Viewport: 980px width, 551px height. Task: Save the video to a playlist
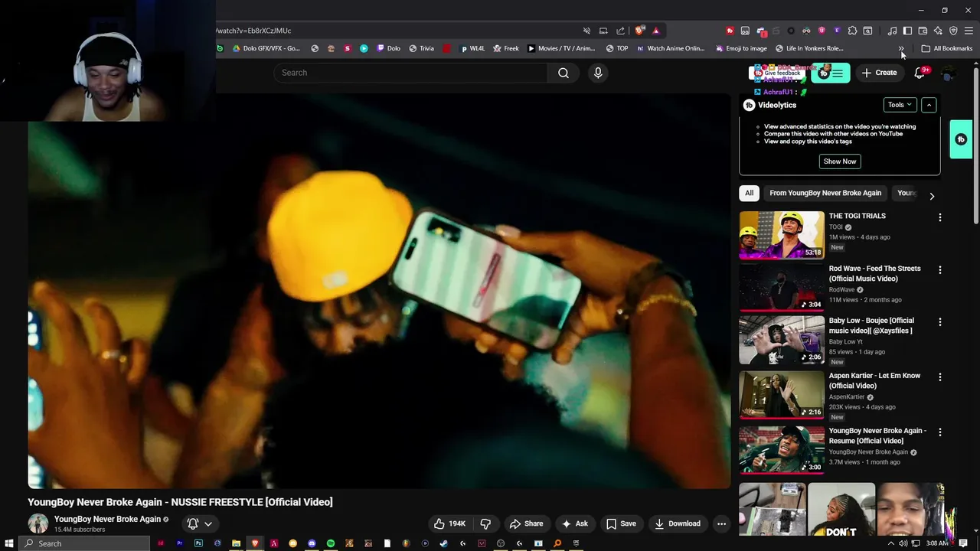621,523
